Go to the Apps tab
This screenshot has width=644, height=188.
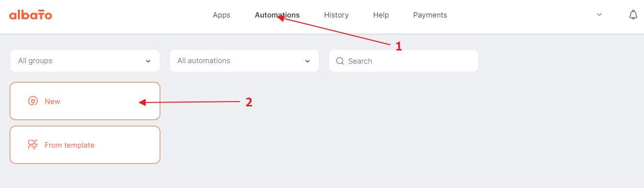tap(221, 15)
